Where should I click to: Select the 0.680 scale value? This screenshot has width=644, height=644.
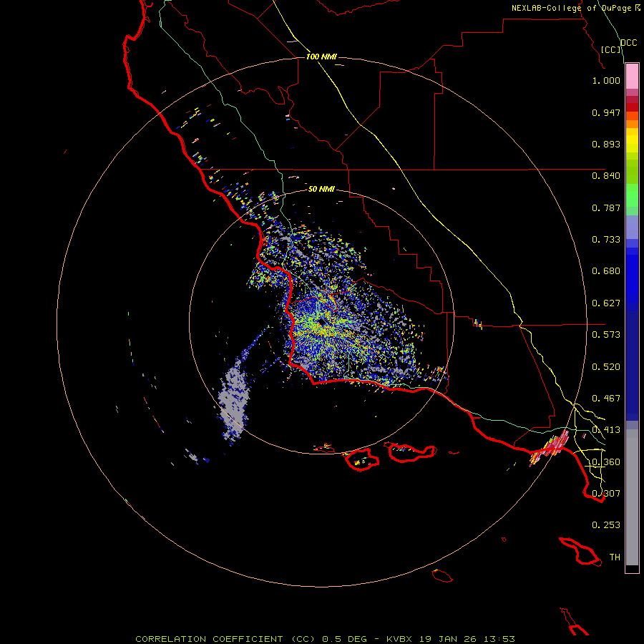[x=606, y=271]
